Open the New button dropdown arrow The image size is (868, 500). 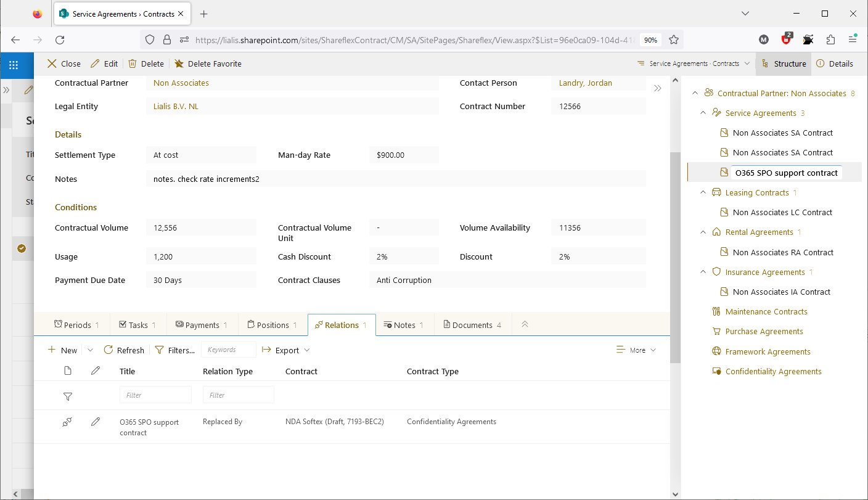(90, 350)
